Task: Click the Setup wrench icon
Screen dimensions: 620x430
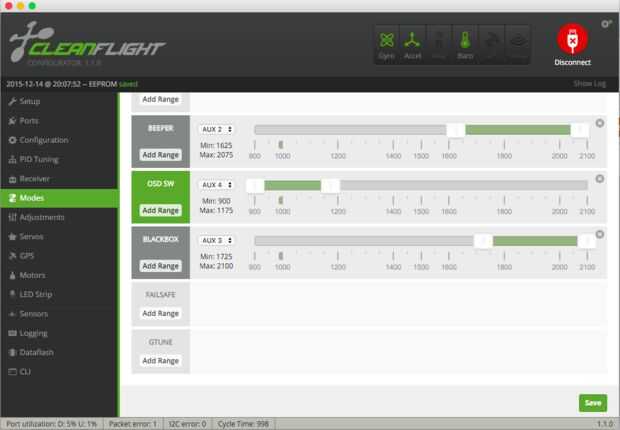Action: point(12,101)
